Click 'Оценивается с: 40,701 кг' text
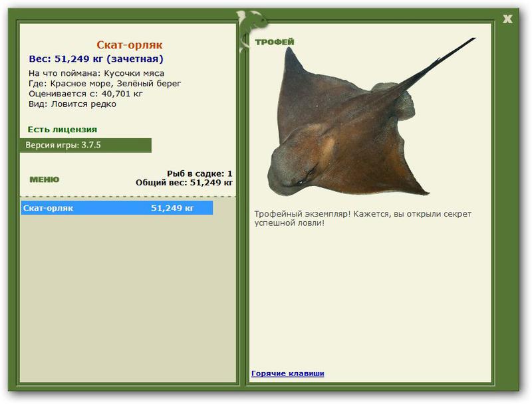The image size is (532, 404). 86,94
